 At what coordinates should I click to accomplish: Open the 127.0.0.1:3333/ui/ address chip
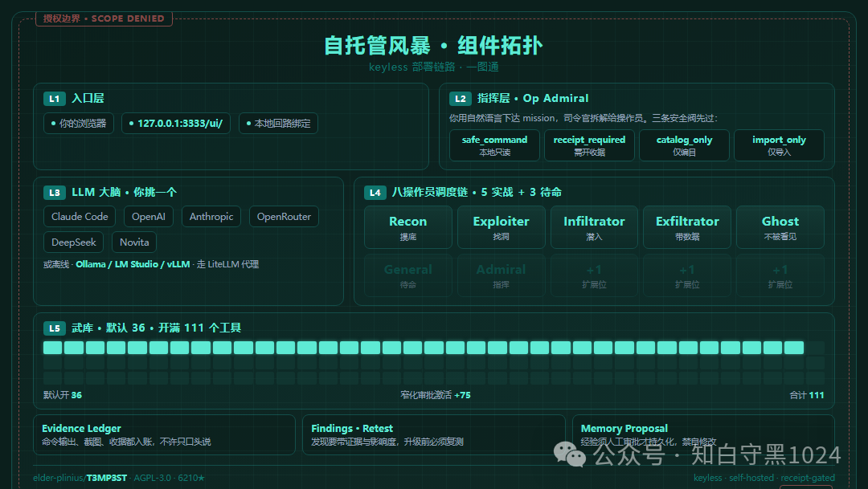[175, 124]
